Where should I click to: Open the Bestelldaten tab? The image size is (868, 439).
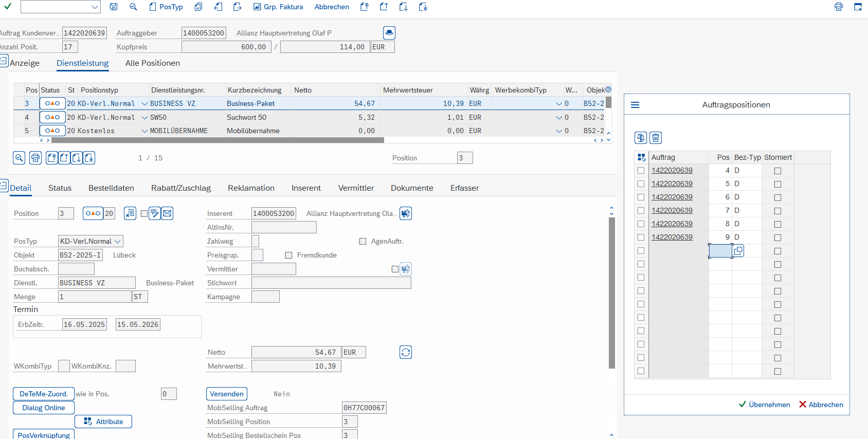point(111,188)
